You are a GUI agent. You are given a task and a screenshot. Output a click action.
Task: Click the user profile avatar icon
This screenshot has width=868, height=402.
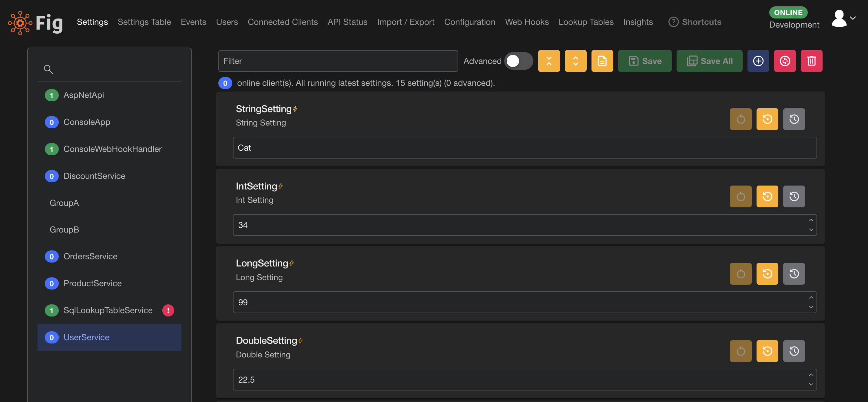[839, 18]
